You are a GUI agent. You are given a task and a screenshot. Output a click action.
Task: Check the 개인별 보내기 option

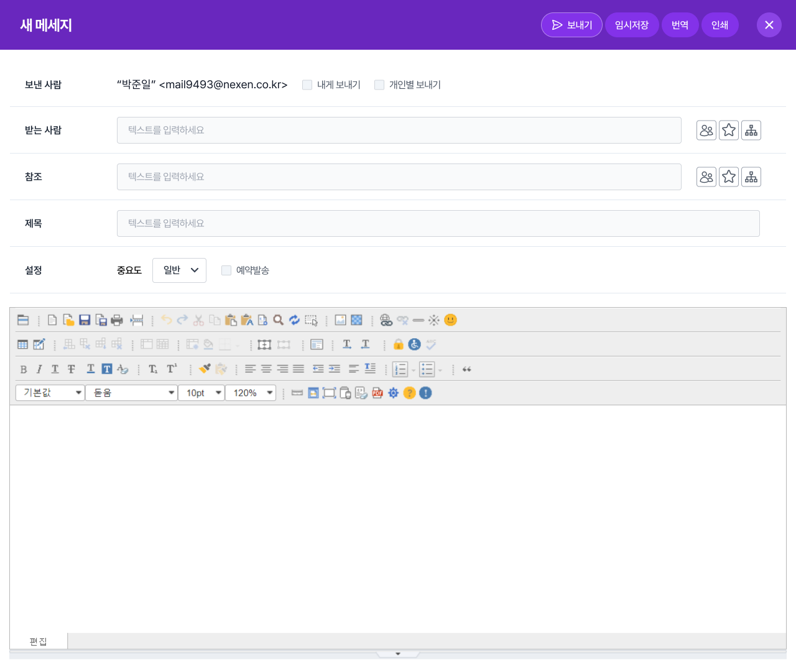coord(379,85)
